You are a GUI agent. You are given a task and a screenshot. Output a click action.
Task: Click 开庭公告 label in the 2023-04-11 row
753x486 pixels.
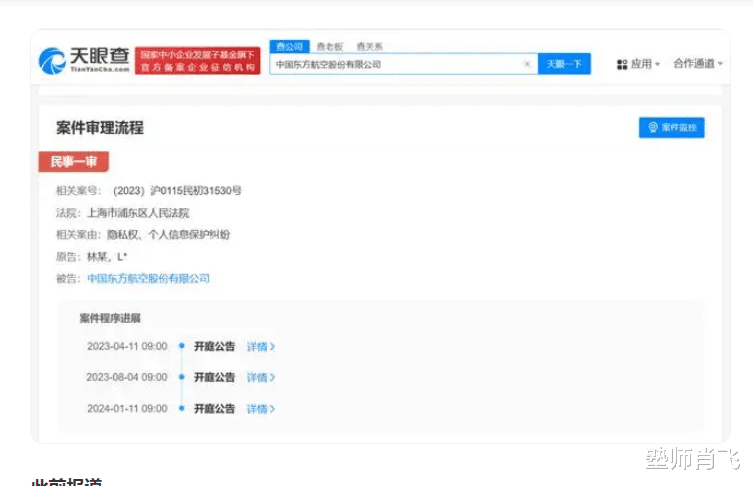214,346
